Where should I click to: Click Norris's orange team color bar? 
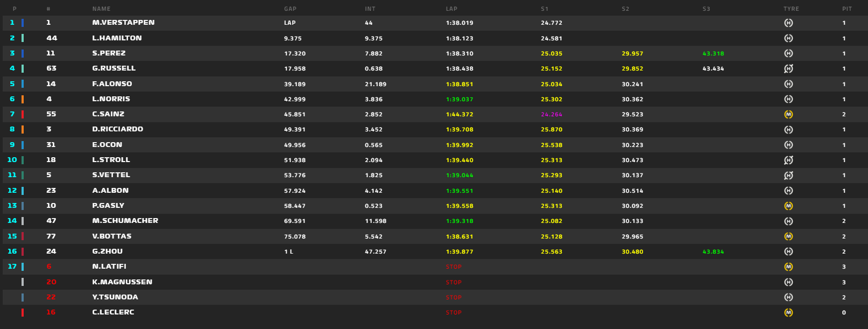23,99
